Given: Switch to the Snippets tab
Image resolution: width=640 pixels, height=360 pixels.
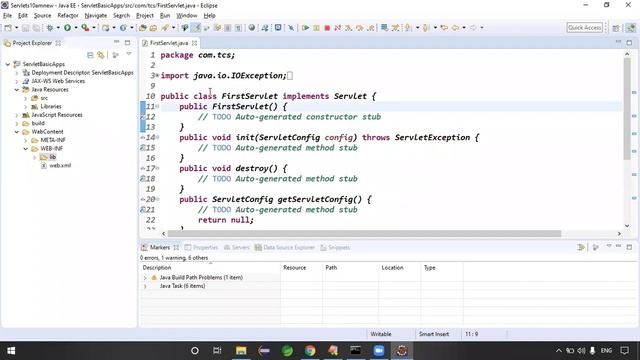Looking at the screenshot, I should [335, 247].
